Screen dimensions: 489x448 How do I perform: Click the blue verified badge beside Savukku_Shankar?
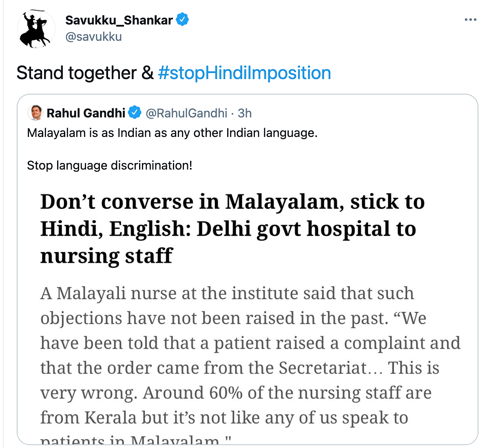[x=182, y=19]
